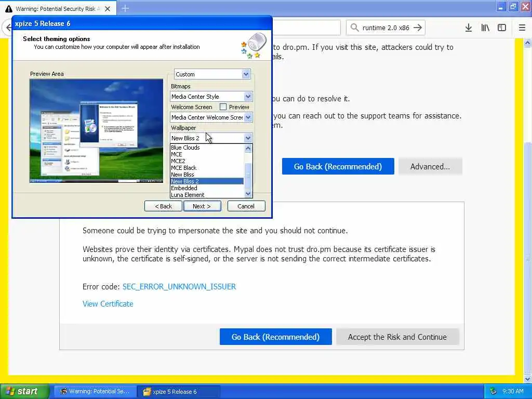The image size is (532, 399).
Task: Click the browser back arrow button
Action: pyautogui.click(x=8, y=28)
